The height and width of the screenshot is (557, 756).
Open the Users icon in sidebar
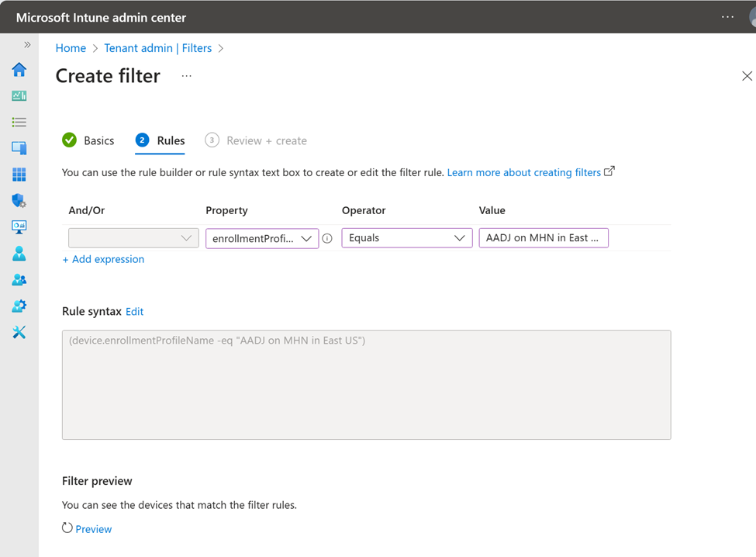[x=19, y=254]
